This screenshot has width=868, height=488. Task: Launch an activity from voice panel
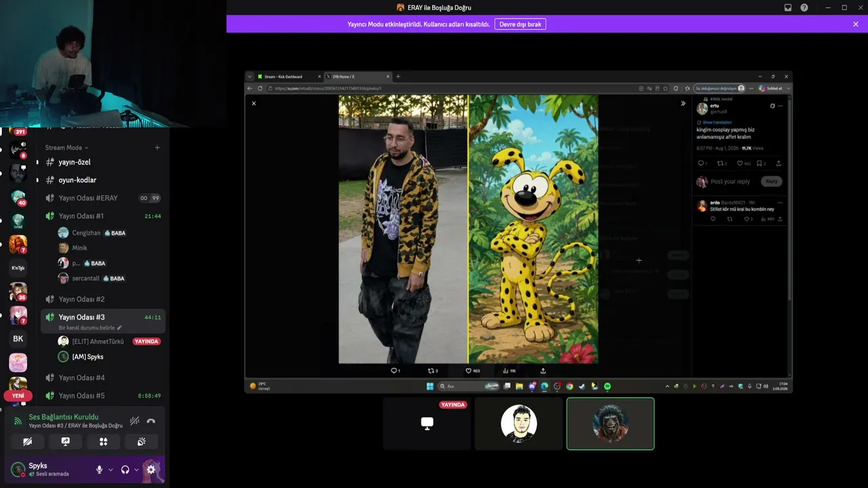coord(104,441)
